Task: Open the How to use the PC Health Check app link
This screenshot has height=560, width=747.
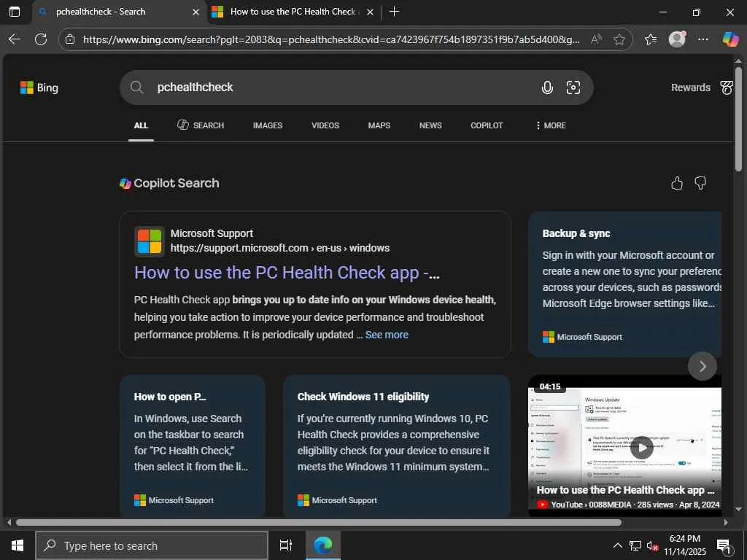Action: tap(287, 273)
